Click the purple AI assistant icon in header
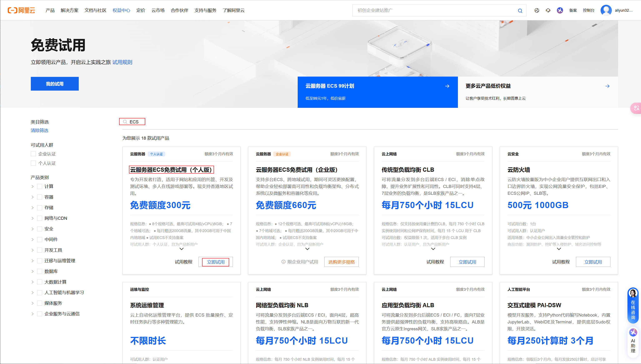Image resolution: width=641 pixels, height=364 pixels. [560, 10]
